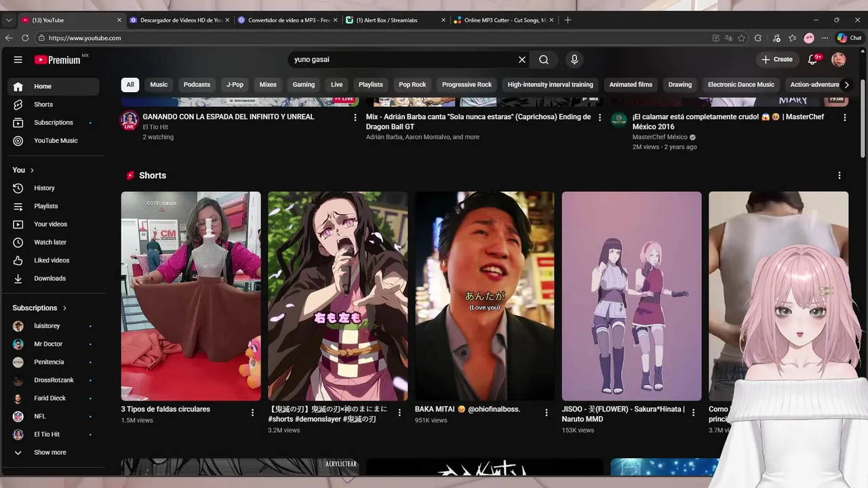Open Copilot Chat in the browser
868x488 pixels.
tap(850, 38)
